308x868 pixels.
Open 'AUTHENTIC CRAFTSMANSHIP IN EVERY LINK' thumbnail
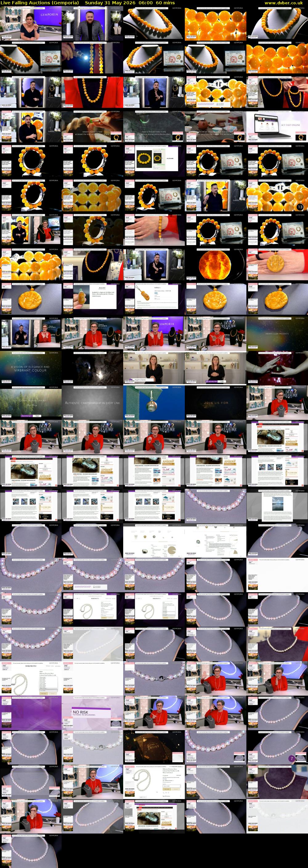coord(92,403)
